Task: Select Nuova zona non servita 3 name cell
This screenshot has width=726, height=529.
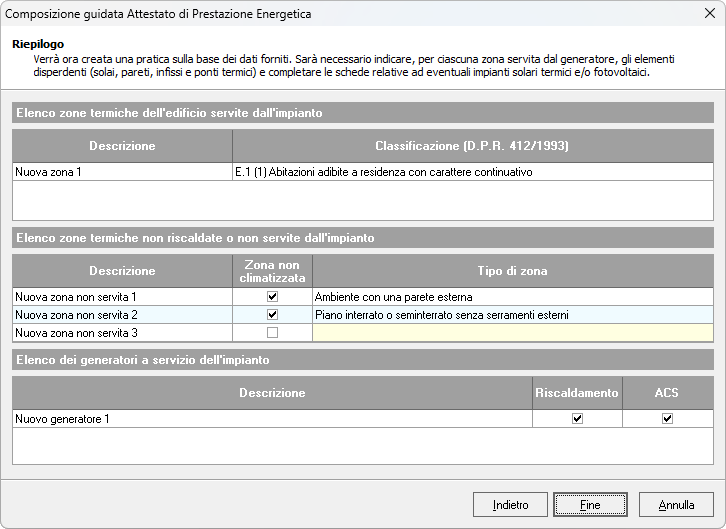Action: coord(122,333)
